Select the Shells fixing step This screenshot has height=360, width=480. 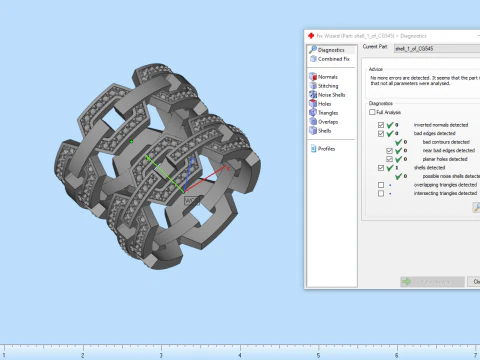coord(320,131)
